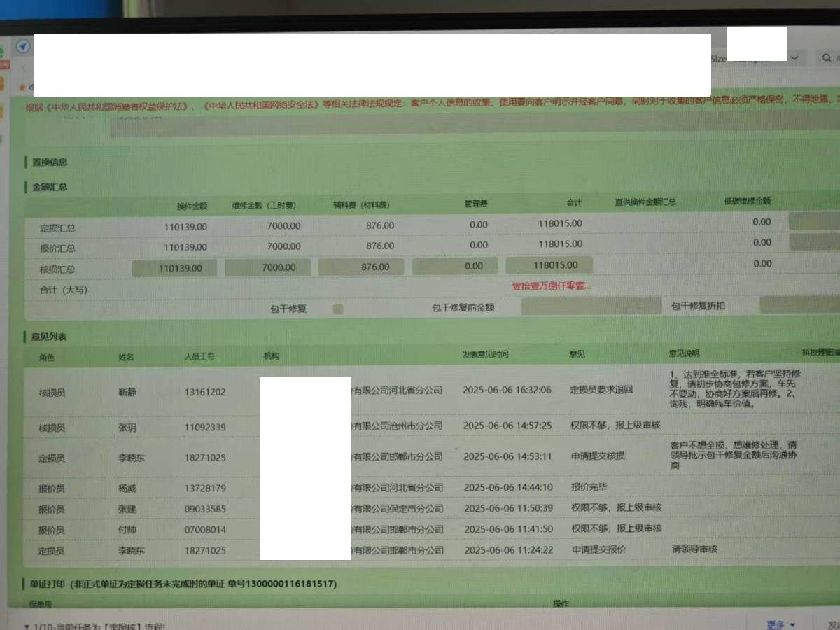This screenshot has height=630, width=840.
Task: Select the 意见列表 section header
Action: (49, 337)
